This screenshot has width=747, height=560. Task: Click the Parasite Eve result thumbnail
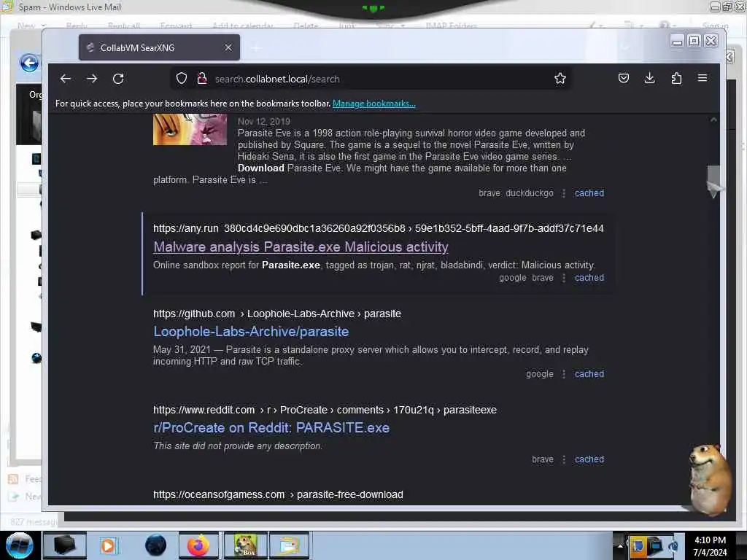[190, 130]
